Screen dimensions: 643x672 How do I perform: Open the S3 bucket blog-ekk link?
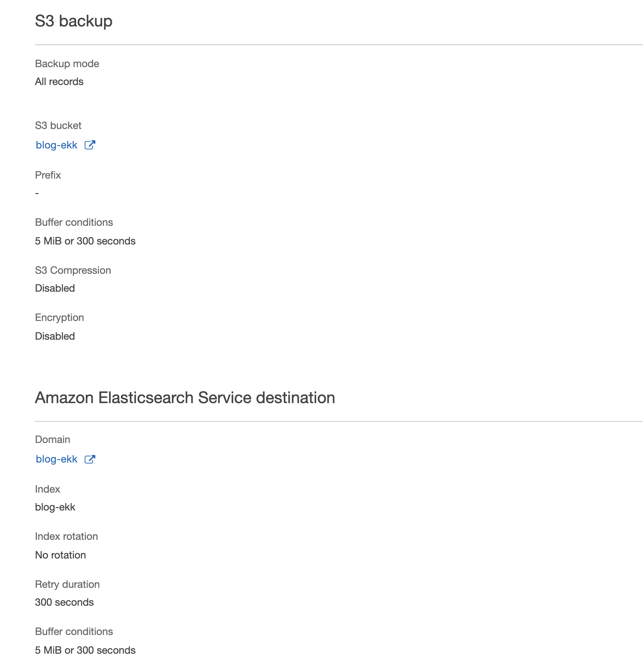57,145
